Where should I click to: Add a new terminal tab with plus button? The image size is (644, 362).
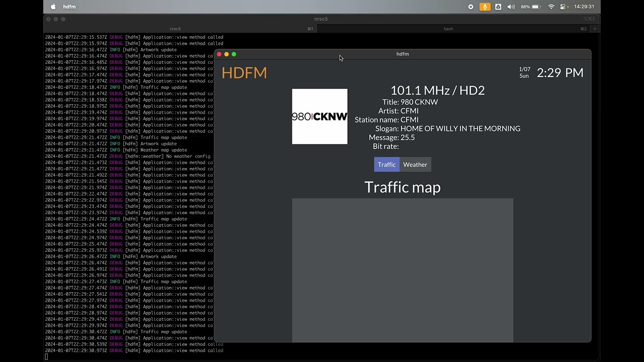pyautogui.click(x=594, y=29)
